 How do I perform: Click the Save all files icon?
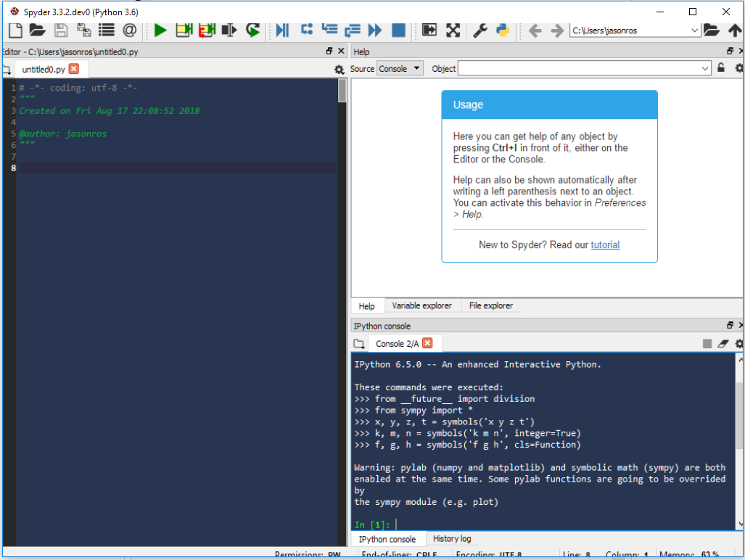(83, 30)
